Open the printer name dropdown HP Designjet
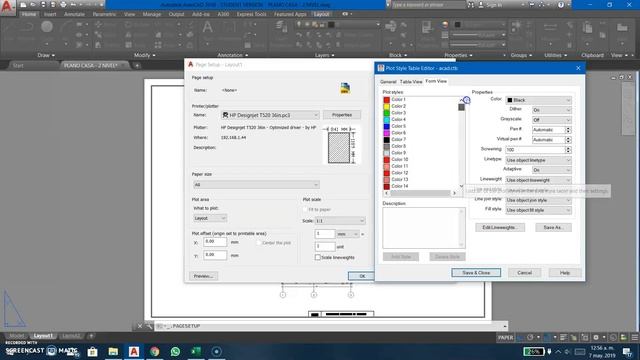Viewport: 640px width, 360px height. (270, 116)
